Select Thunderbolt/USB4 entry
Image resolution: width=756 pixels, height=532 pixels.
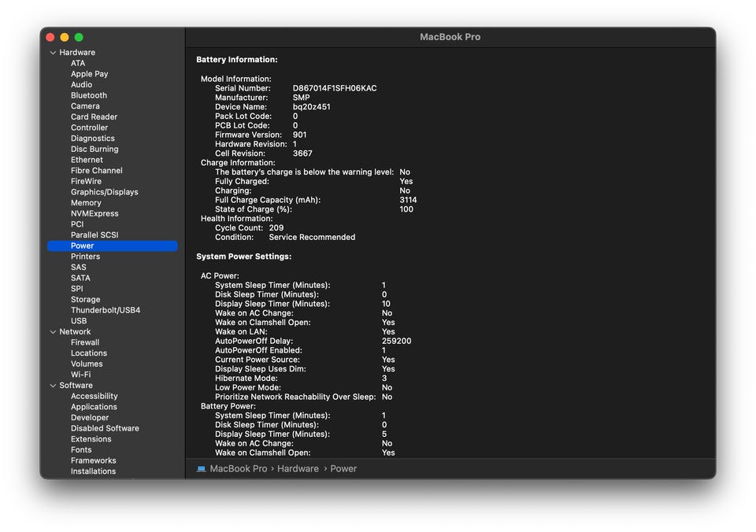click(105, 310)
